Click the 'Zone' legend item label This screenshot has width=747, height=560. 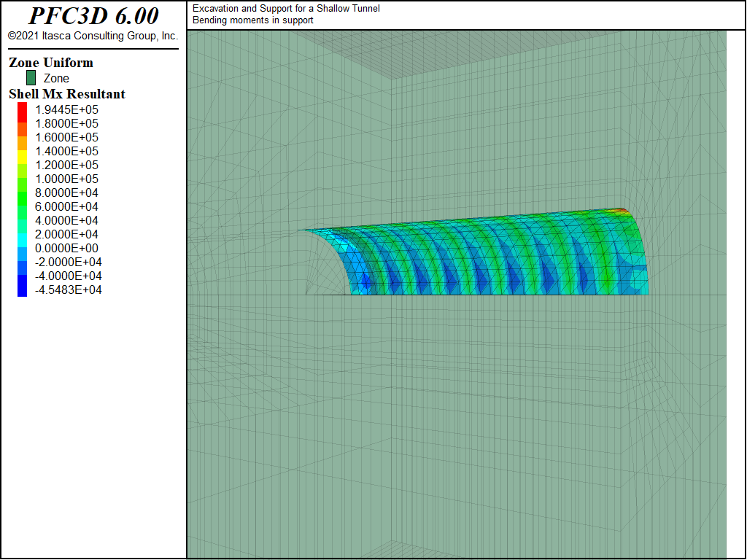56,79
